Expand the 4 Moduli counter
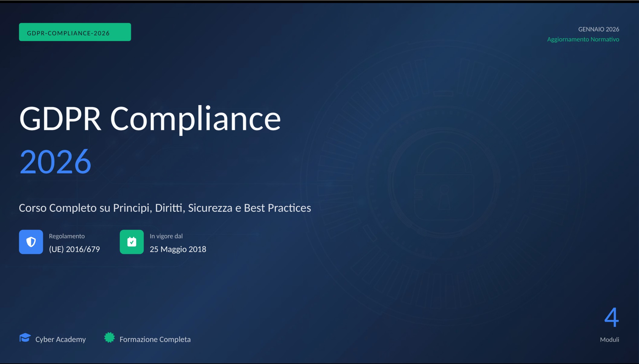This screenshot has width=639, height=364. pos(611,323)
